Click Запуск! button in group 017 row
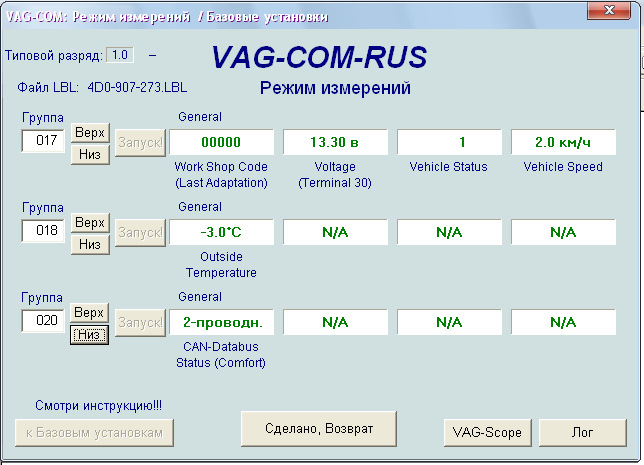Screen dimensions: 644x465 pos(140,143)
